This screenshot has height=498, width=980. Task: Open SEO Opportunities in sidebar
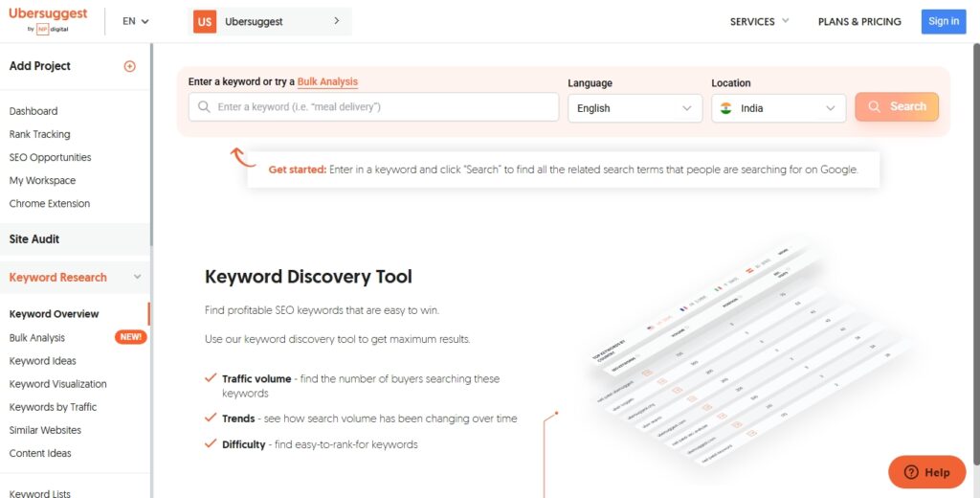pos(50,158)
